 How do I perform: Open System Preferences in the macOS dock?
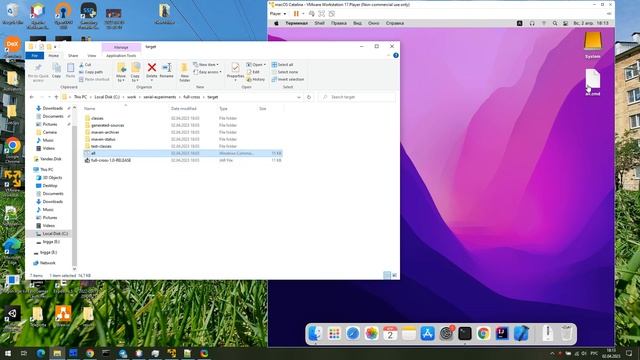[446, 333]
